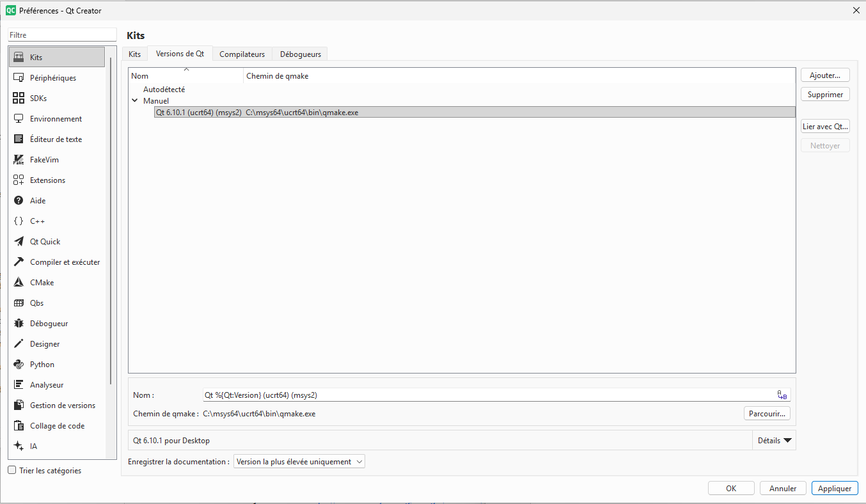The width and height of the screenshot is (866, 504).
Task: Open the Enregistrer la documentation dropdown
Action: coord(299,461)
